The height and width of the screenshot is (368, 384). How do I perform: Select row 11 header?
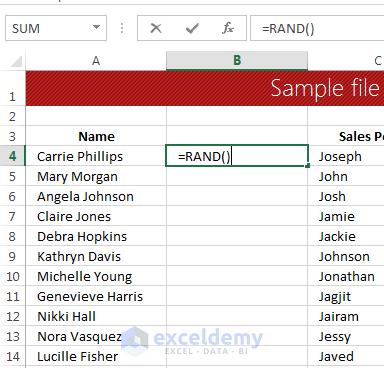click(x=13, y=296)
